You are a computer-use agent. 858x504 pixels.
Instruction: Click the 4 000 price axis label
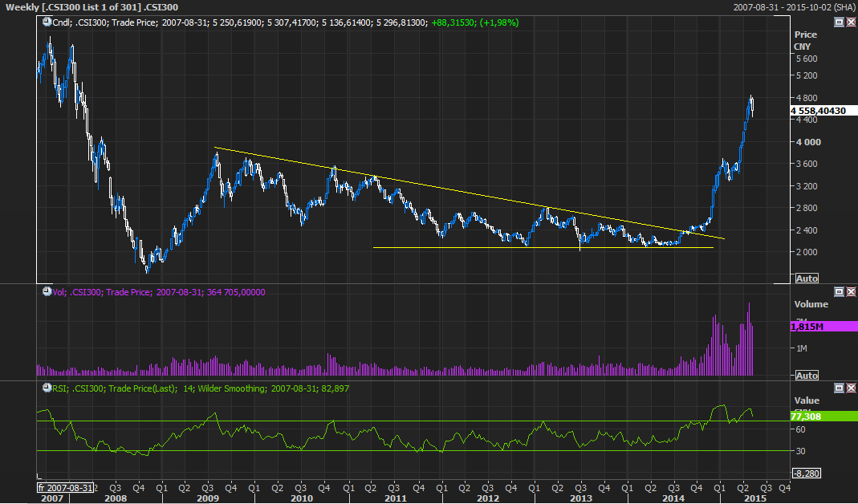point(807,142)
